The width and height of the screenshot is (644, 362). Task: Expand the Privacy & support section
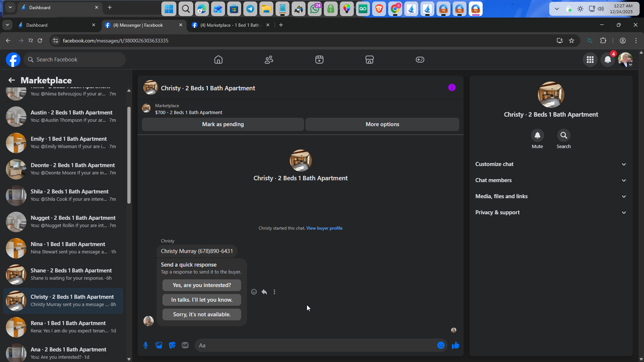coord(551,212)
